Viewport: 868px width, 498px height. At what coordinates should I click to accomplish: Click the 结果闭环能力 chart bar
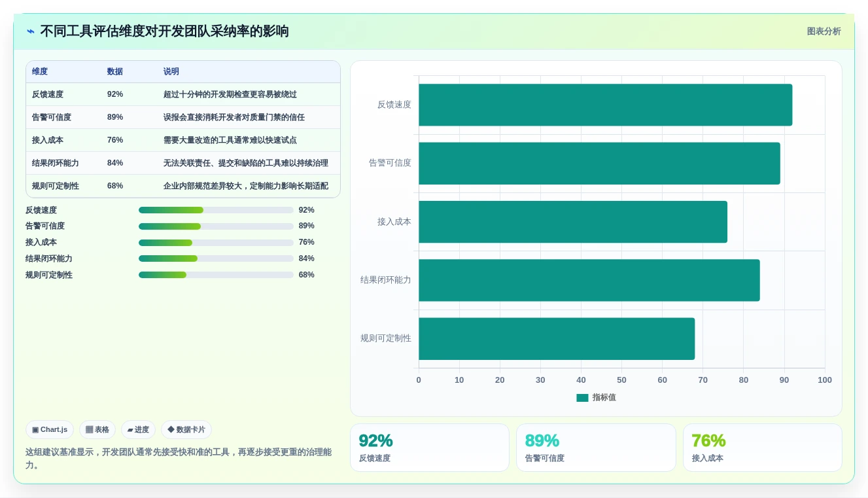(589, 280)
